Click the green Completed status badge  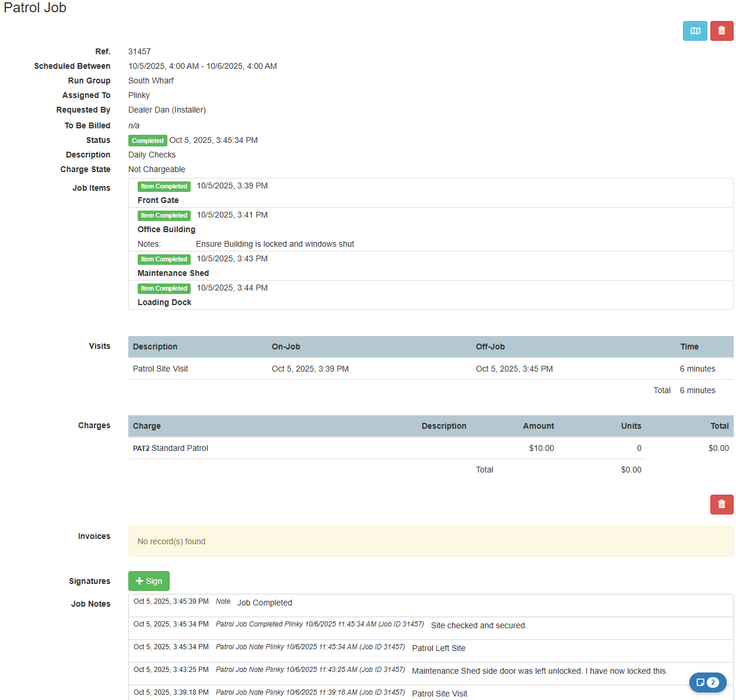pos(148,141)
